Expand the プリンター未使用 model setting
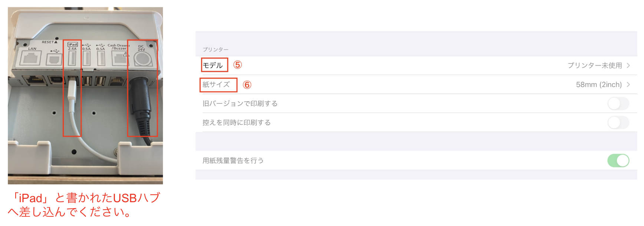This screenshot has height=226, width=644. point(595,65)
